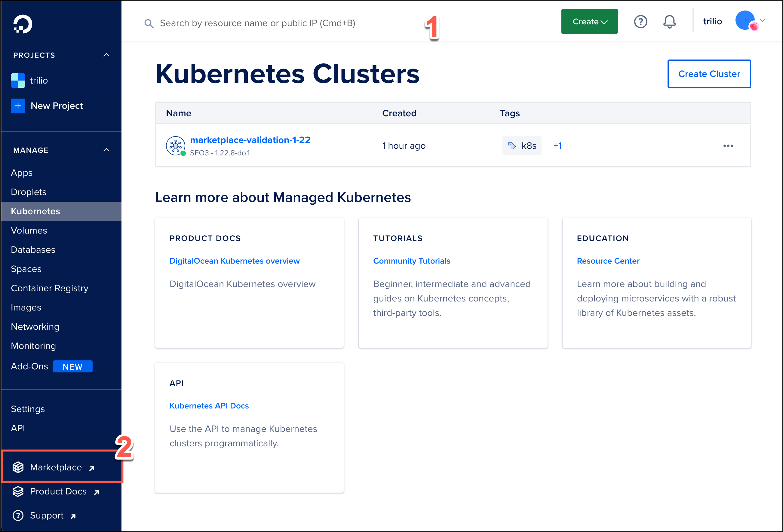Click the Kubernetes cluster icon in the row
This screenshot has width=783, height=532.
point(176,145)
